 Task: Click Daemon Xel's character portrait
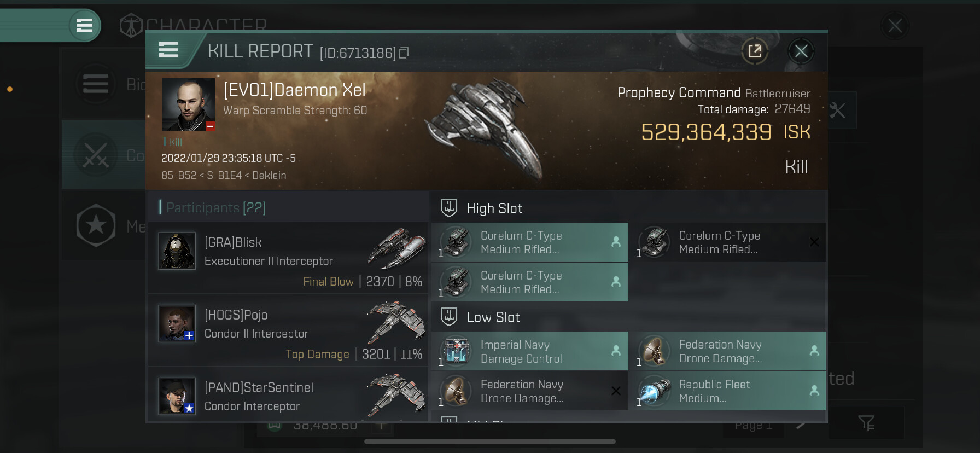point(188,104)
